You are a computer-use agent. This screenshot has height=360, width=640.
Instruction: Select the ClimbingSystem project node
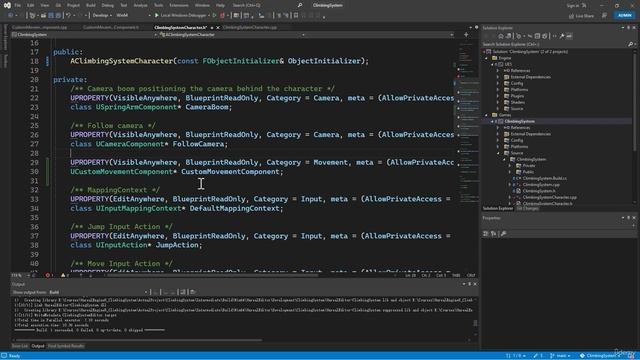tap(519, 121)
